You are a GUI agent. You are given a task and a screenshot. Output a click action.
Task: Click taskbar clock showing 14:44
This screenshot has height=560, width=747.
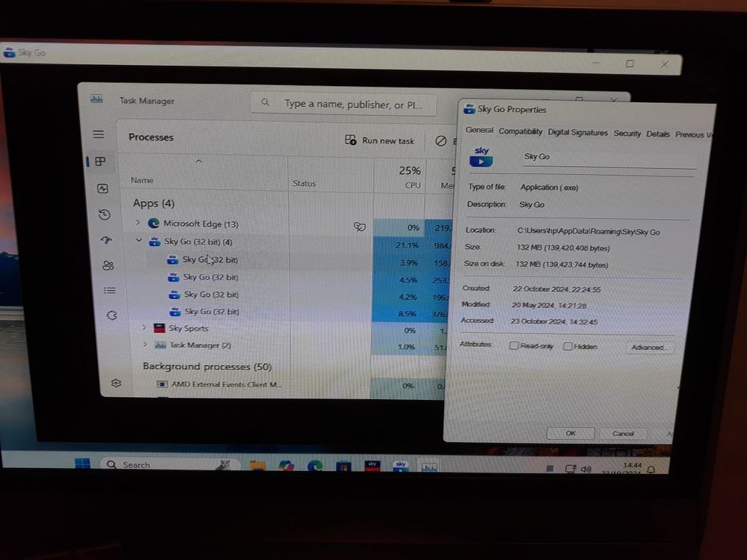632,465
